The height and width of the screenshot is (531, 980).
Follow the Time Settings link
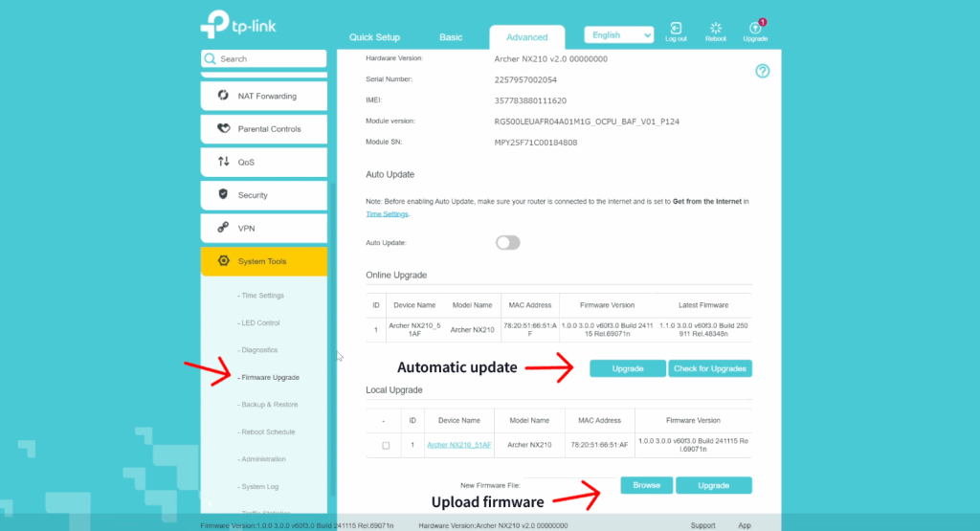387,214
